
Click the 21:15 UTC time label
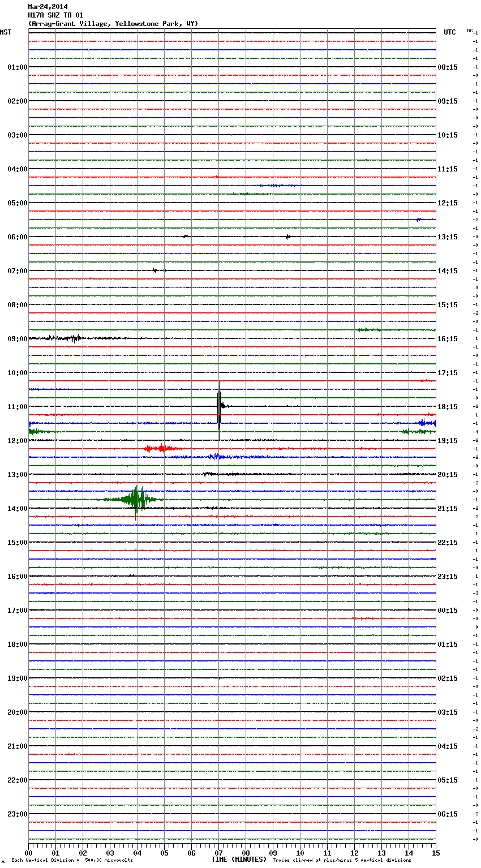pos(448,509)
